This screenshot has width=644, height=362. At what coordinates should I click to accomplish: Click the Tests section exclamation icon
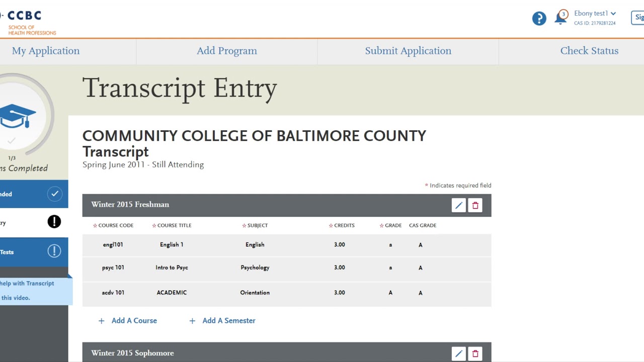tap(54, 251)
